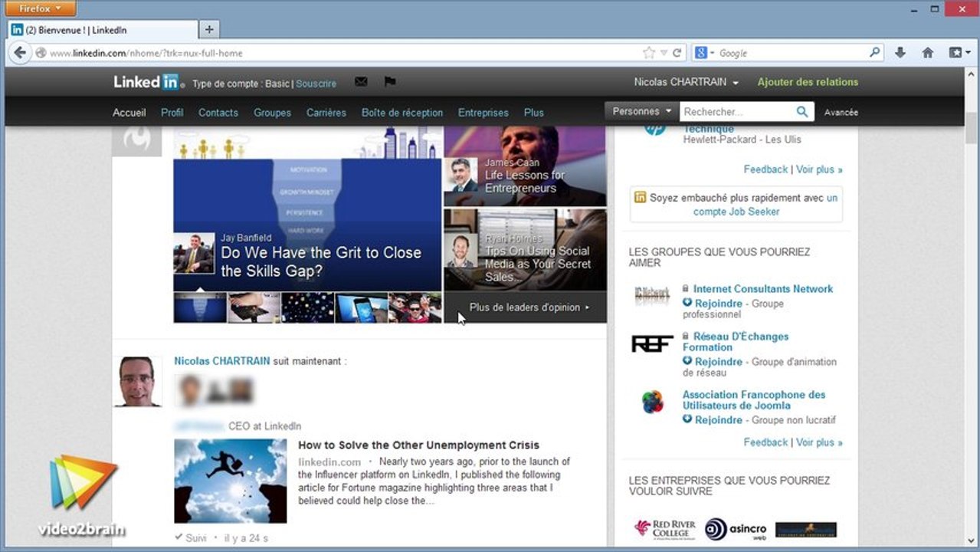Open the messages envelope icon
The height and width of the screenshot is (552, 980).
pyautogui.click(x=361, y=82)
